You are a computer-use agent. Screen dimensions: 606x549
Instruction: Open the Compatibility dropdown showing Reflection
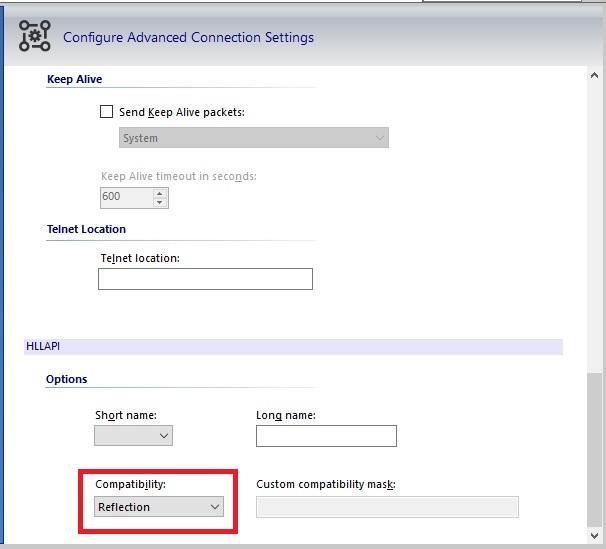(160, 507)
